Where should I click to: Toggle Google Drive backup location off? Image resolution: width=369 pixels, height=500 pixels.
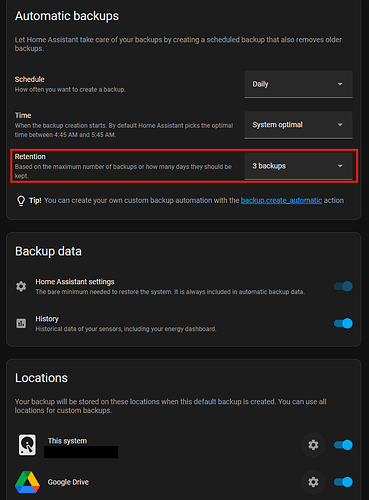point(343,482)
